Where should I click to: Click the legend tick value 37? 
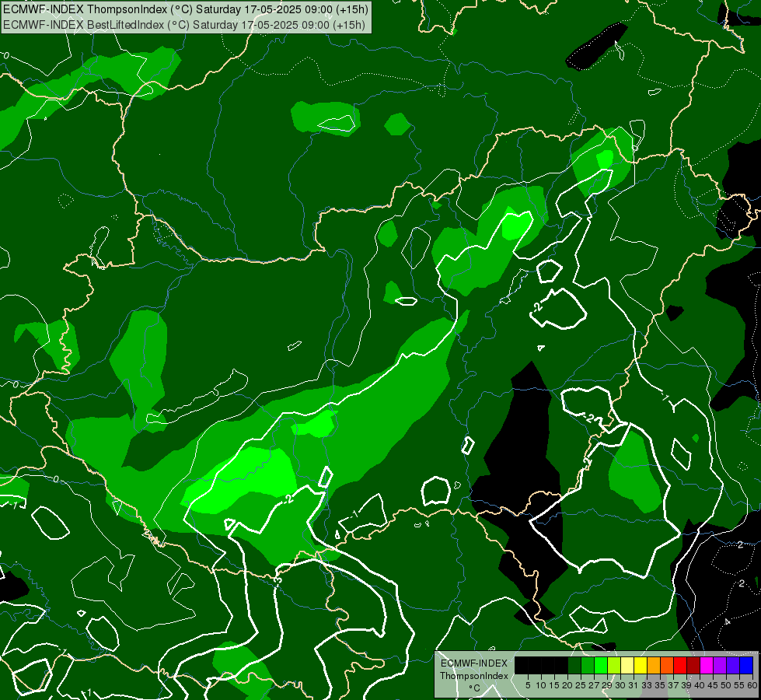[x=673, y=685]
